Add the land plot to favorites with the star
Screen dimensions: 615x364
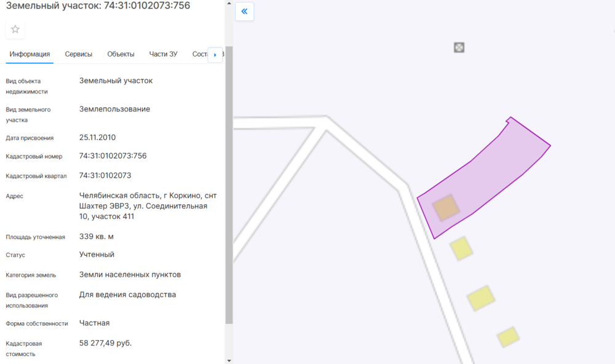pos(15,29)
